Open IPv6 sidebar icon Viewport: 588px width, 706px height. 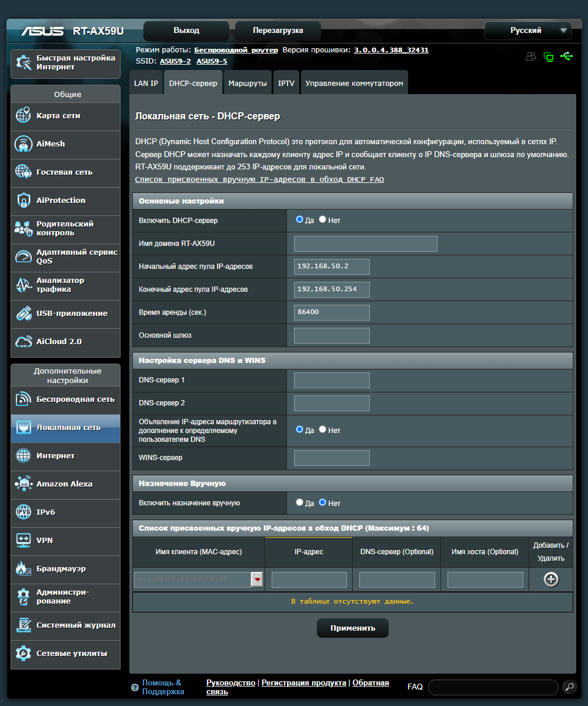tap(24, 512)
